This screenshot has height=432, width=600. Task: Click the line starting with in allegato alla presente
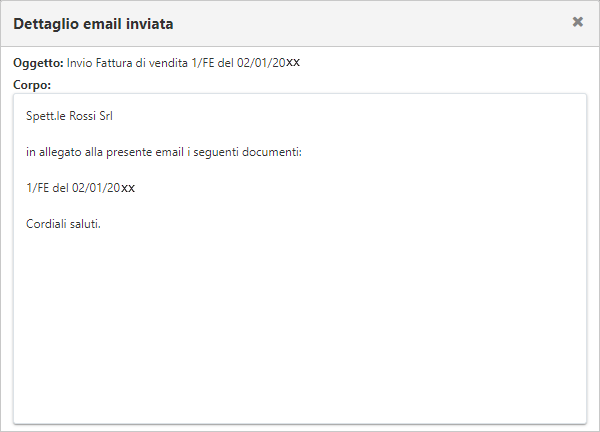point(164,152)
